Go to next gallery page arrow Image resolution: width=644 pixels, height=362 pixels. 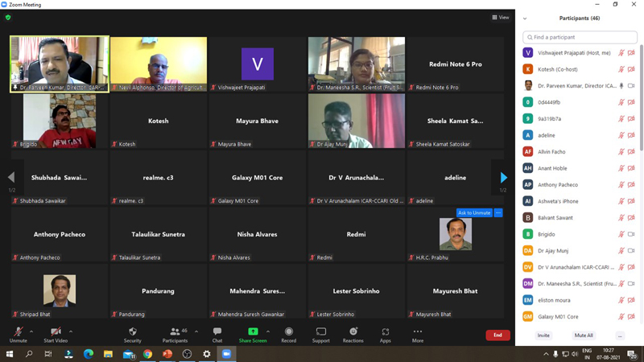click(x=504, y=177)
